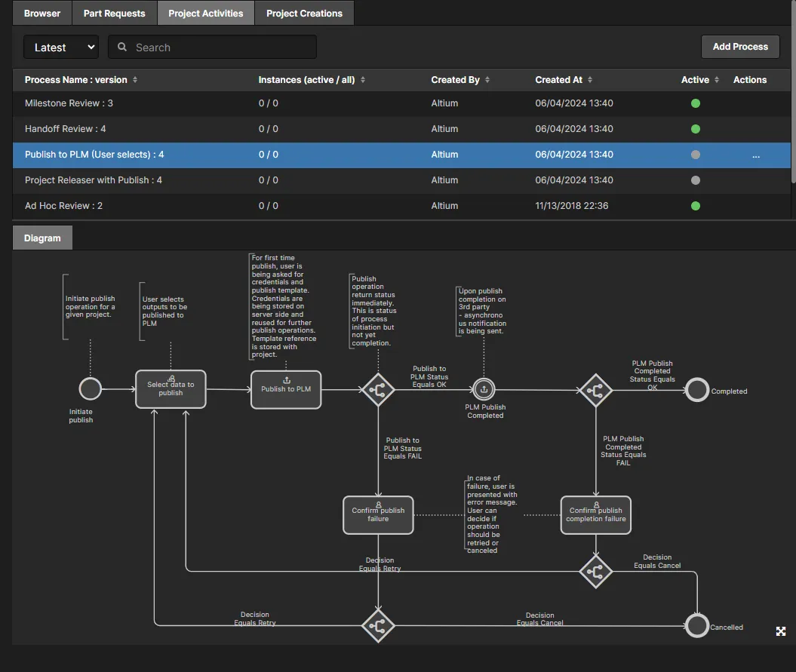The width and height of the screenshot is (796, 672).
Task: Click into the Search input field
Action: (x=212, y=48)
